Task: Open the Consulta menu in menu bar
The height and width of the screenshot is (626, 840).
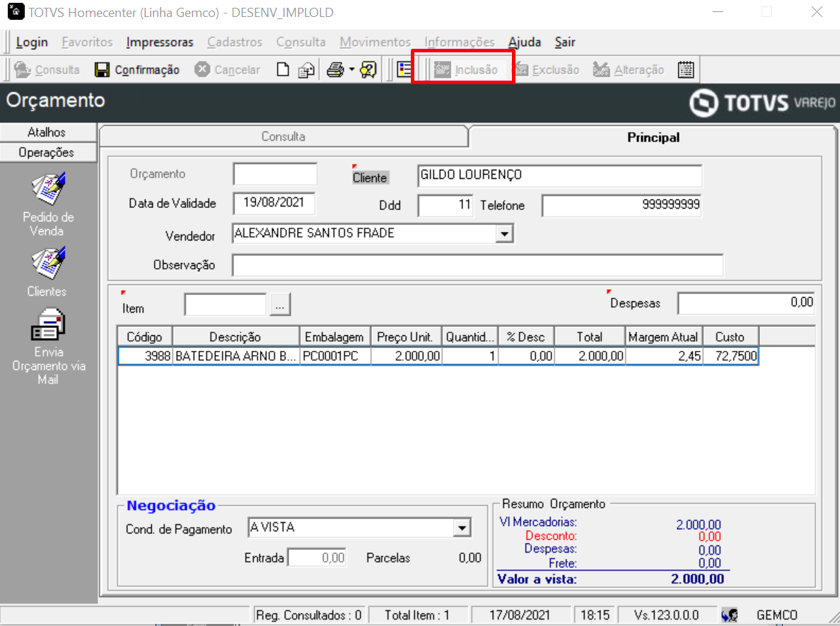Action: [301, 42]
